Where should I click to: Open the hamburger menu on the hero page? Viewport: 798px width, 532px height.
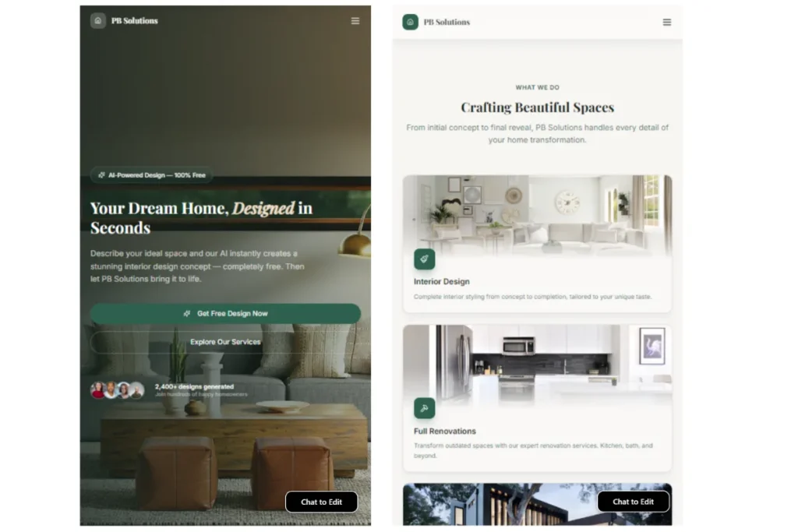[355, 20]
